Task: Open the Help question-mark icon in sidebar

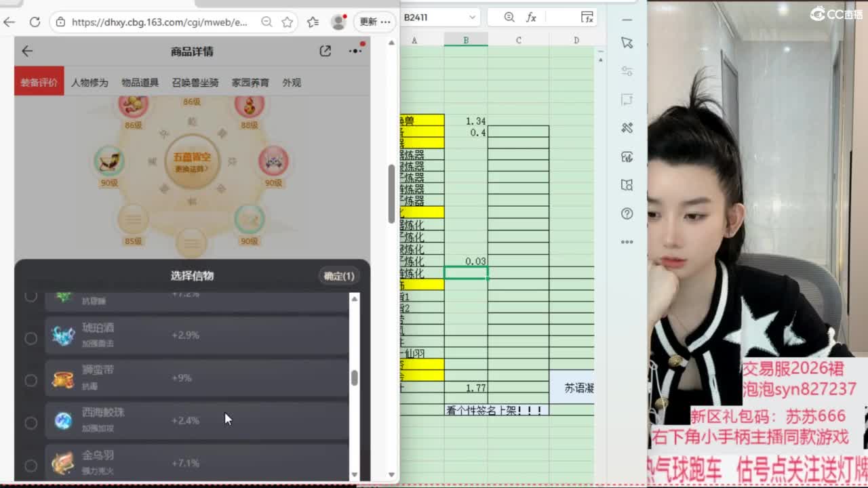Action: 627,213
